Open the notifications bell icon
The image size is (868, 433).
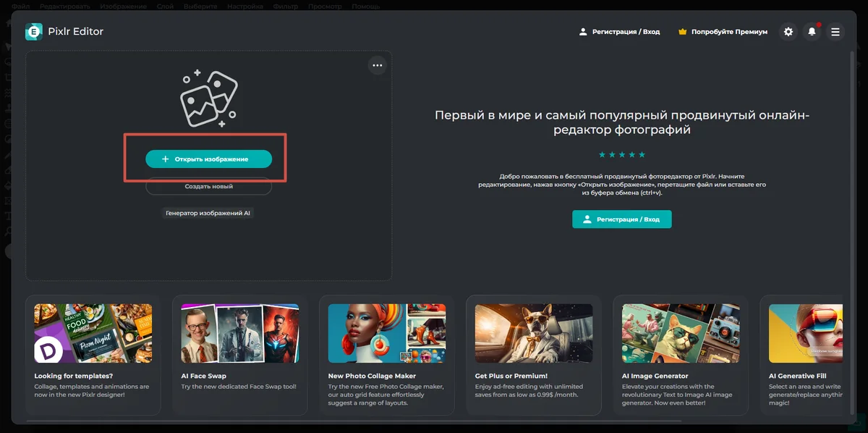click(812, 32)
